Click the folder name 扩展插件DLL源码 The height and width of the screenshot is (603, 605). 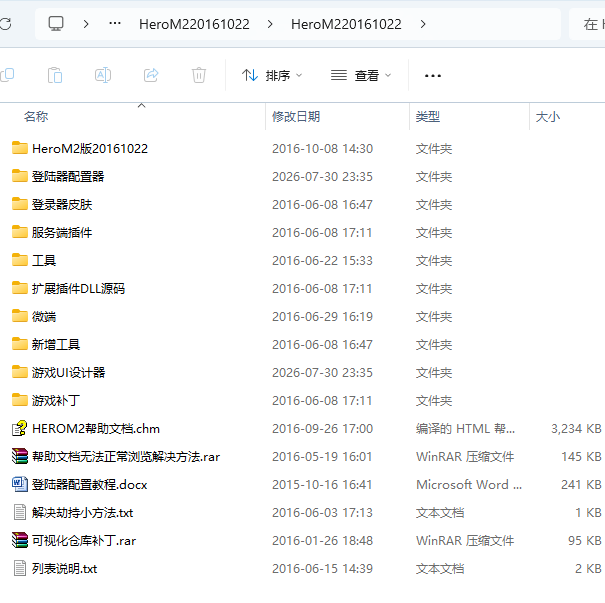[78, 289]
